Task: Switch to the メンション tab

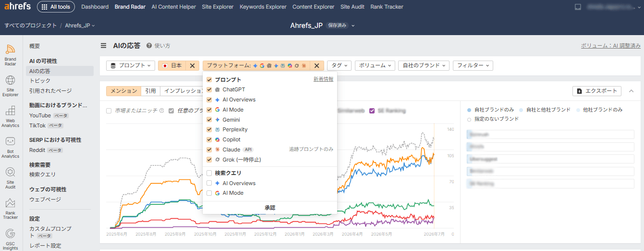Action: click(x=123, y=91)
